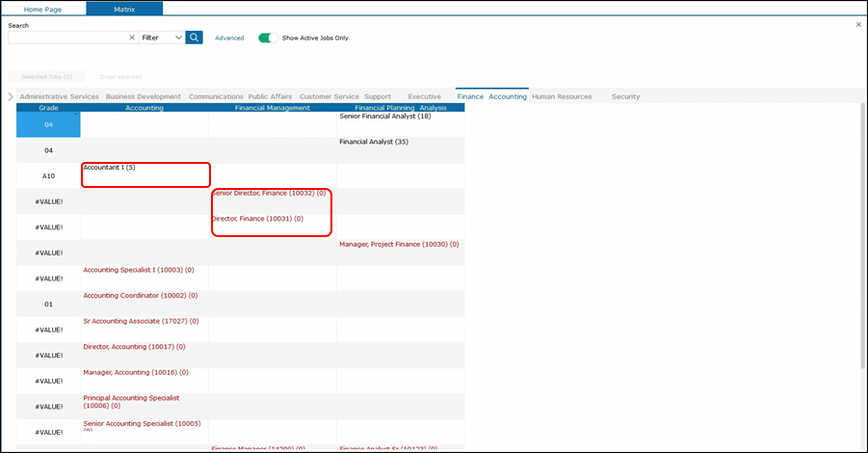
Task: Click inside the Search input field
Action: (x=67, y=38)
